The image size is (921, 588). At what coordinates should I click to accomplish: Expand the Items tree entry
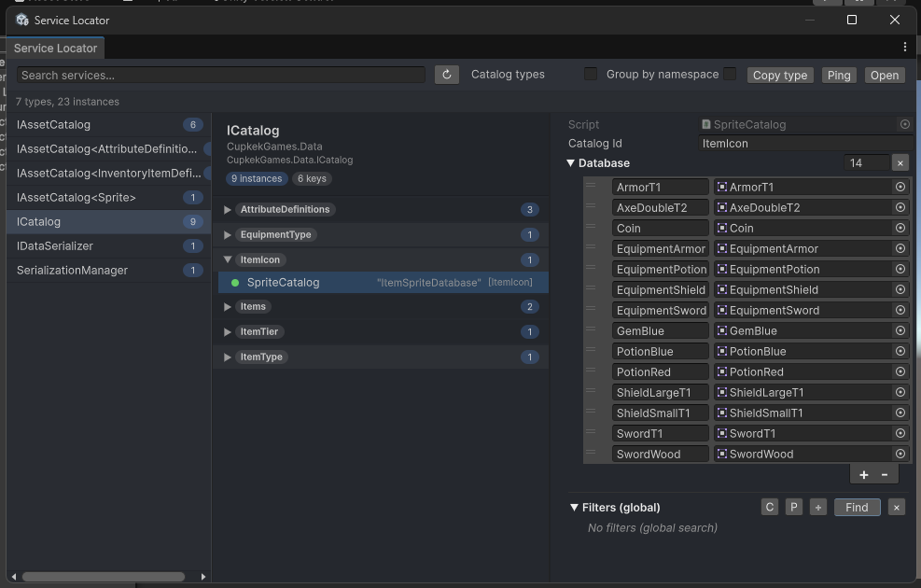[228, 306]
